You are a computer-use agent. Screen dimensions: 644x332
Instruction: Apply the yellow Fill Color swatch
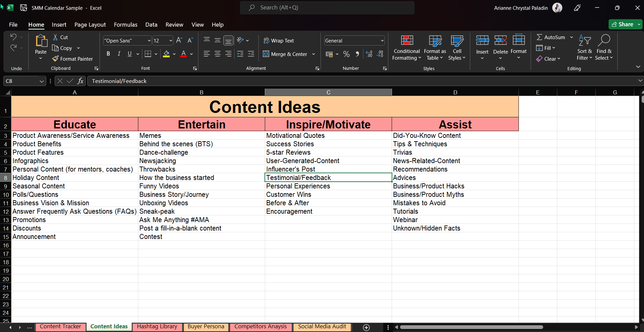coord(166,54)
